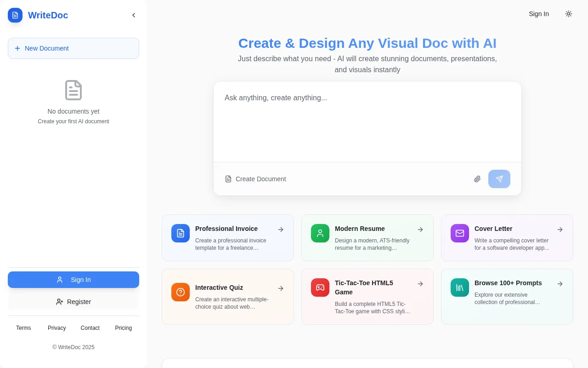
Task: Click the sidebar Sign In button
Action: [x=73, y=280]
